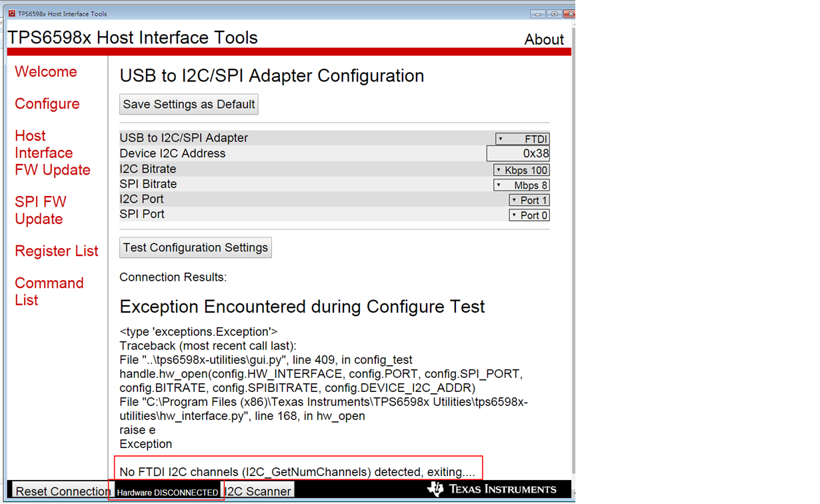Expand the I2C Port dropdown showing Port 1
This screenshot has width=820, height=504.
click(529, 200)
